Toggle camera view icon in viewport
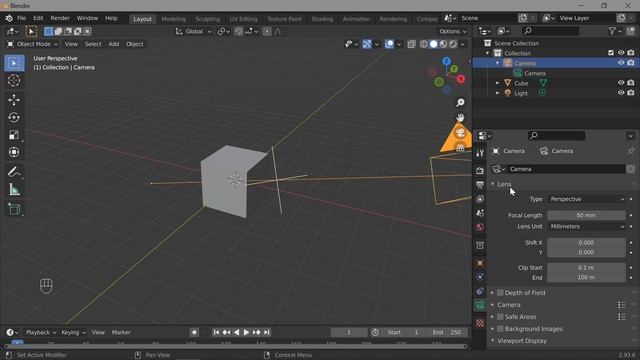This screenshot has width=640, height=360. click(460, 133)
